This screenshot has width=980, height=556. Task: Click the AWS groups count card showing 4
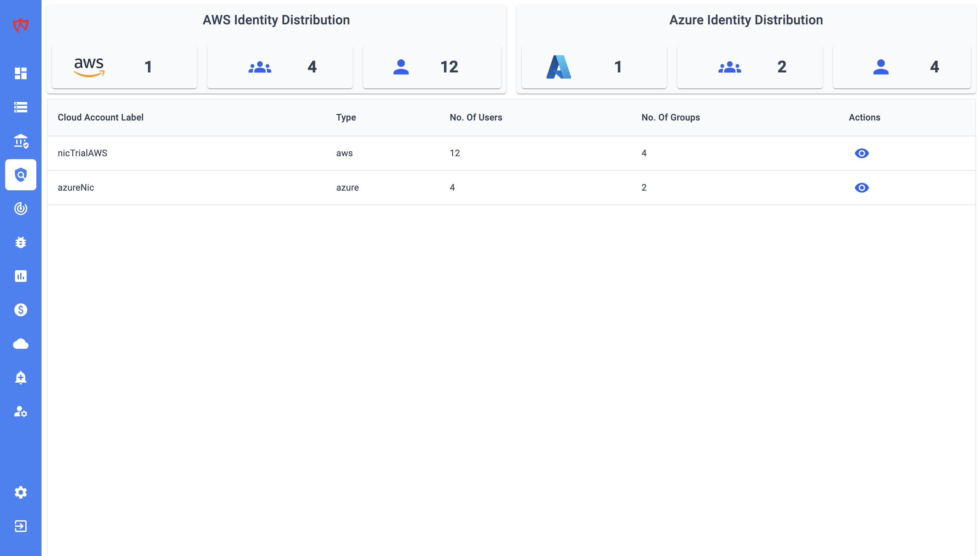point(280,67)
